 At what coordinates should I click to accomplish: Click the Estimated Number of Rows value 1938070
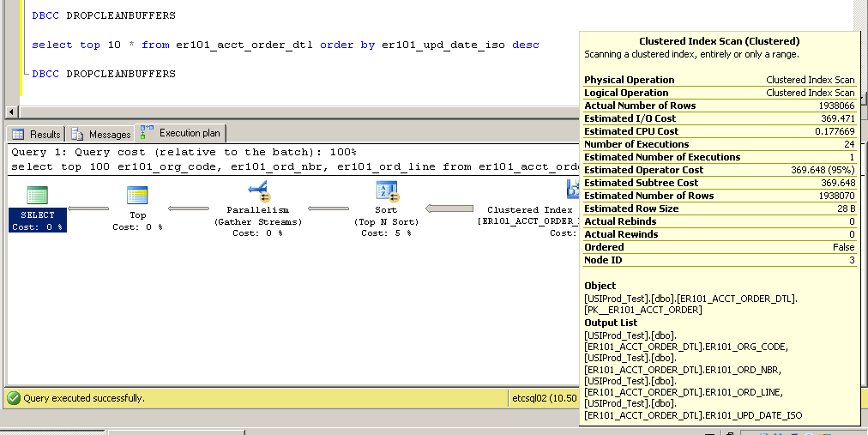point(836,196)
